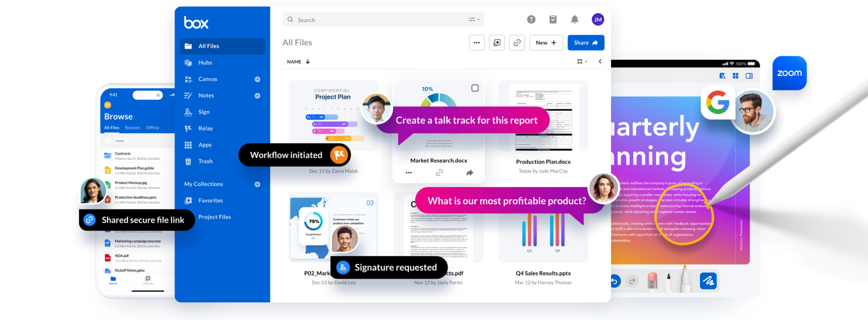Screen dimensions: 868x320
Task: Switch to Recents tab on mobile
Action: (x=133, y=128)
